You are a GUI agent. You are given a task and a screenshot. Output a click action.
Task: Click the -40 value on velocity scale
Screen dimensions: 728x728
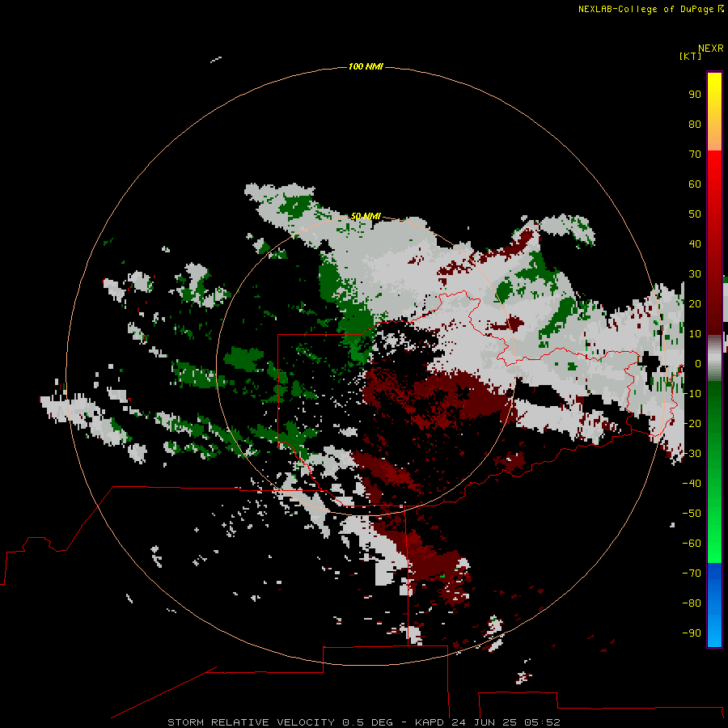tap(692, 484)
